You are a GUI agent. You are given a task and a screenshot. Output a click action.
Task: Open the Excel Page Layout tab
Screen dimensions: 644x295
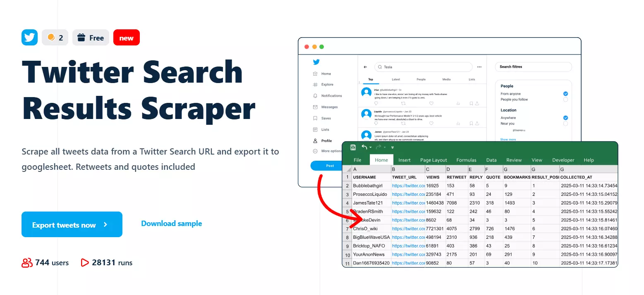click(433, 160)
